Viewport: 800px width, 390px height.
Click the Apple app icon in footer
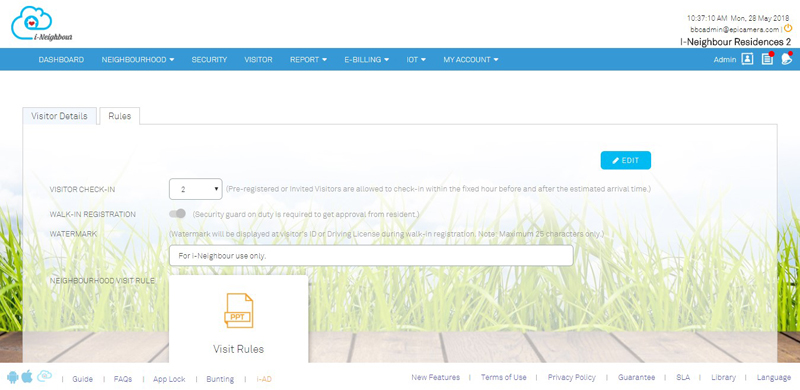[27, 377]
